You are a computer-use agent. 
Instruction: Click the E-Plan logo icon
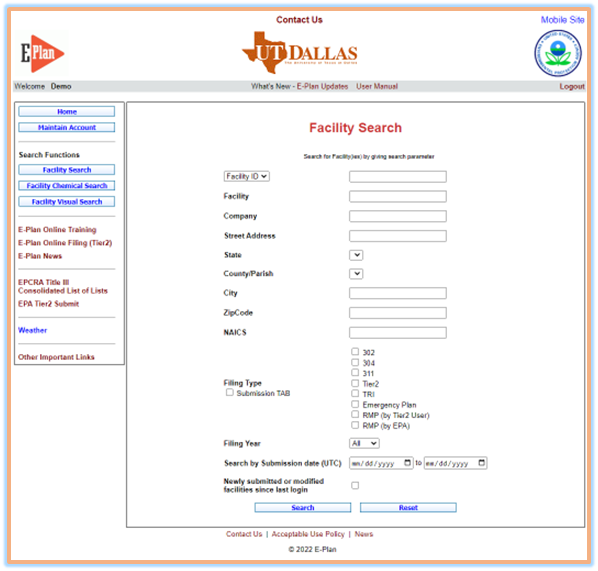pyautogui.click(x=42, y=53)
